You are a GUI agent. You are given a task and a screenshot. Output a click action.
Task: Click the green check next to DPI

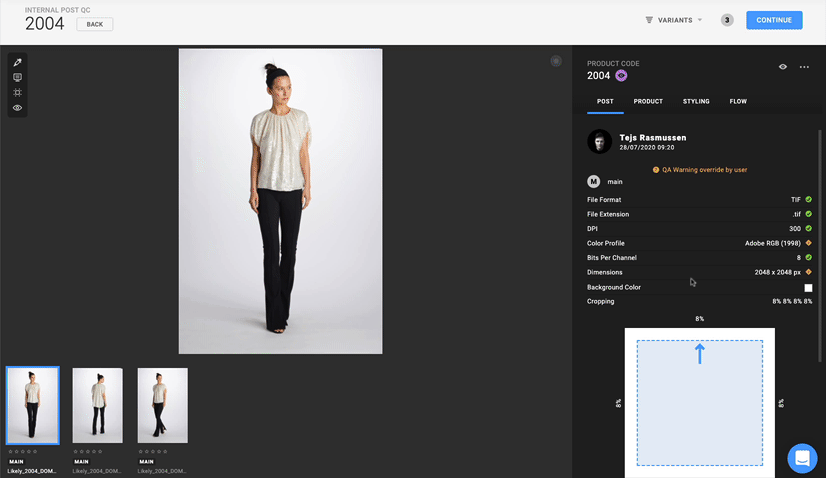point(808,229)
